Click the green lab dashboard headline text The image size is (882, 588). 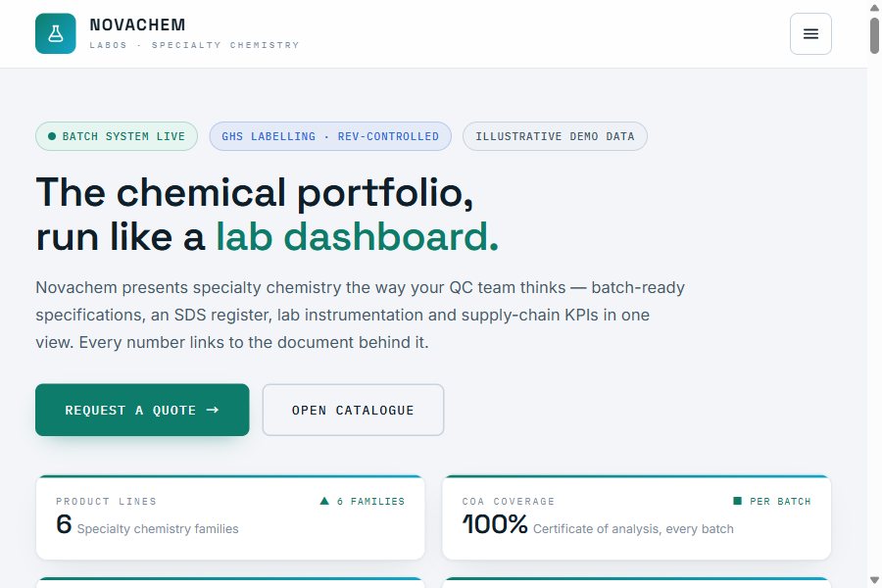[x=357, y=236]
